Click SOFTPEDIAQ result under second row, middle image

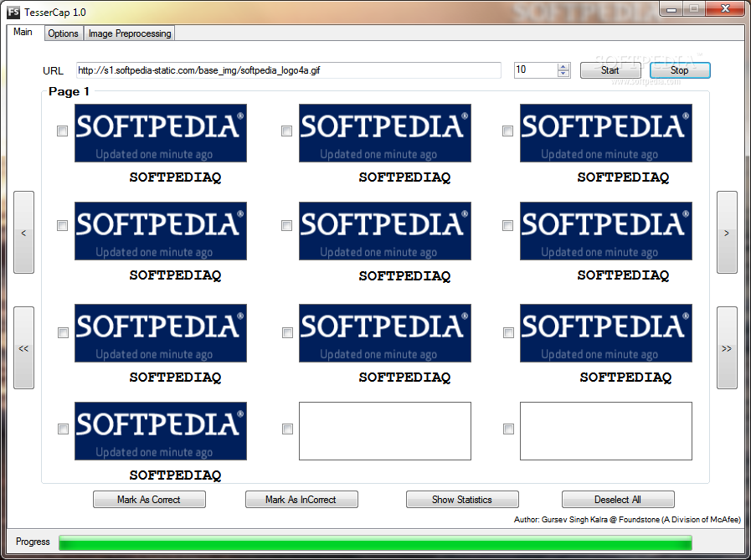coord(404,276)
